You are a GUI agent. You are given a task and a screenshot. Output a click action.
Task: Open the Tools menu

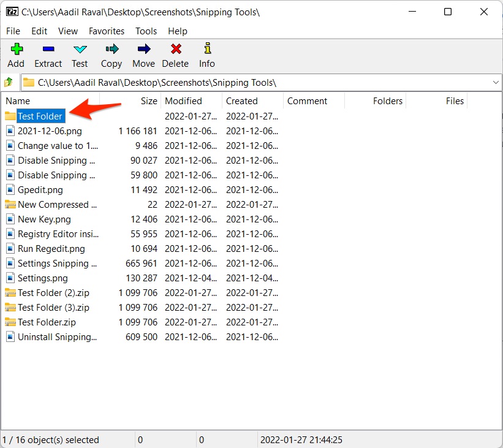point(146,31)
